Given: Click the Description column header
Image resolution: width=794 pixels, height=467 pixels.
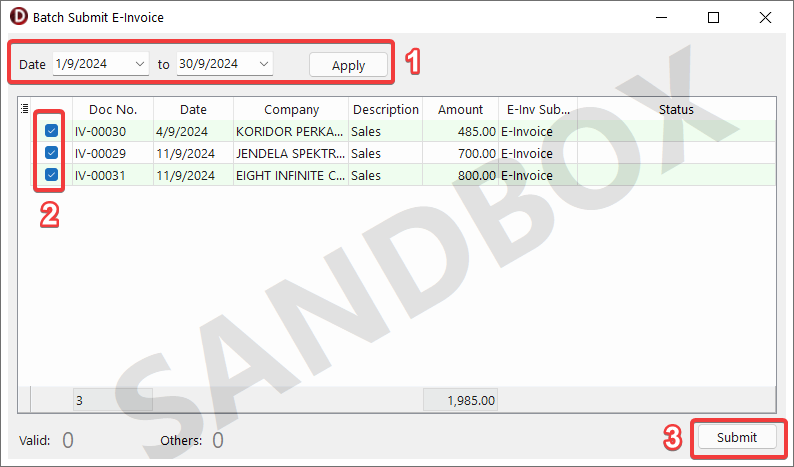Looking at the screenshot, I should coord(385,109).
